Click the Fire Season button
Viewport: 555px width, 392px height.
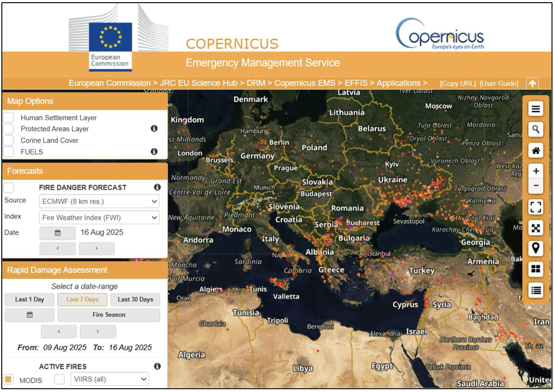pos(109,315)
